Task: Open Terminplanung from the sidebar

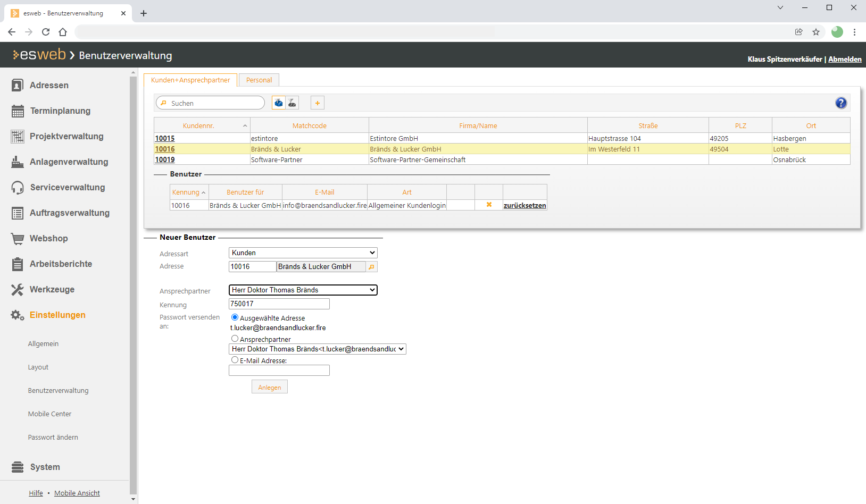Action: coord(60,111)
